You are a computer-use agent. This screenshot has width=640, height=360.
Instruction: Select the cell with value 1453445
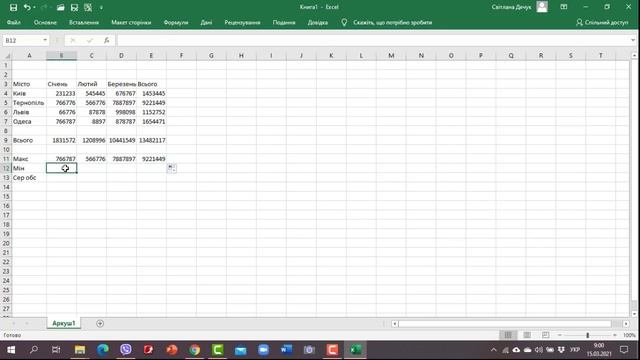tap(151, 93)
